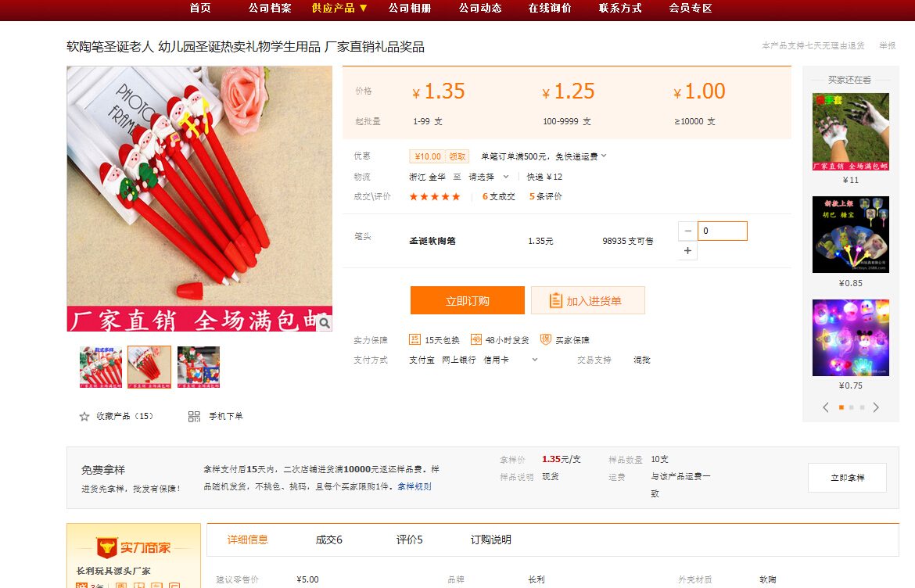Go to next recommended products with right arrow
This screenshot has width=915, height=588.
click(876, 407)
